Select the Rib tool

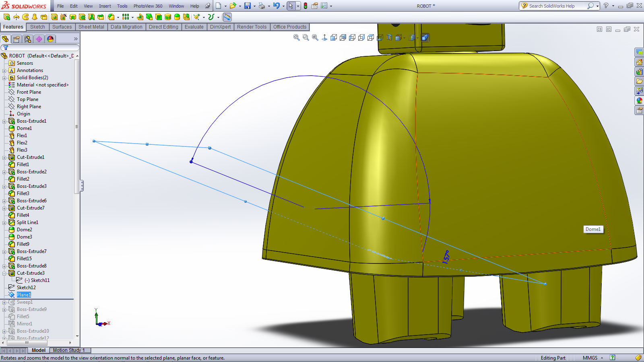coord(140,17)
